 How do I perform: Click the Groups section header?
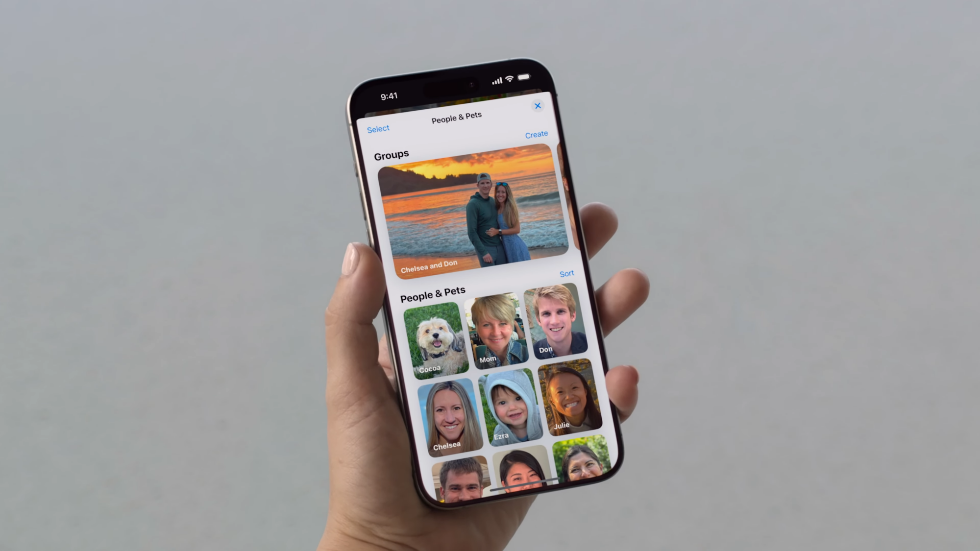coord(391,154)
